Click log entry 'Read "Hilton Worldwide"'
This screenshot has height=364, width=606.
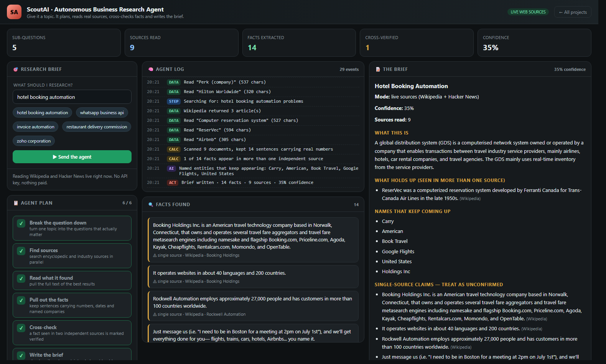point(253,92)
